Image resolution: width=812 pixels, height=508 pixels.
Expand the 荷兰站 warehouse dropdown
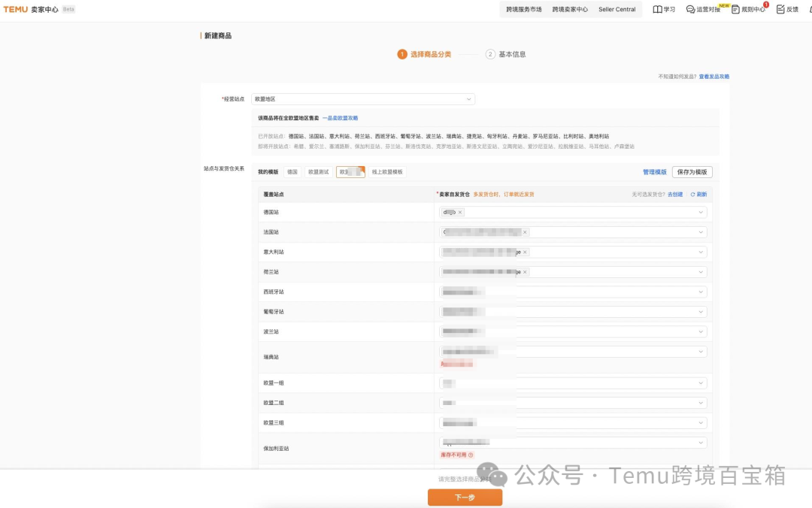click(x=701, y=272)
